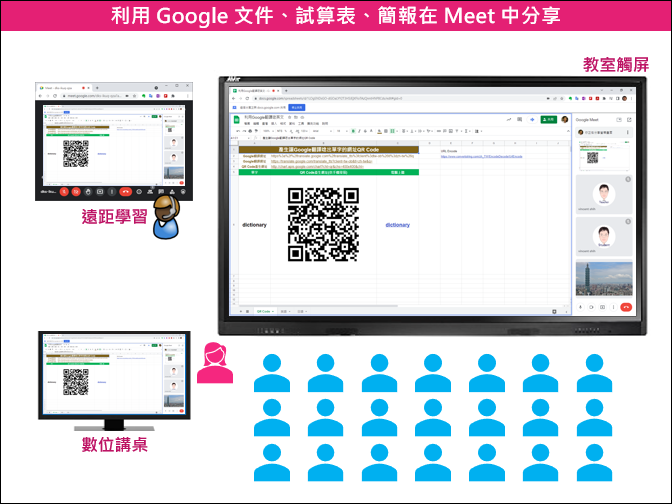Switch to QR Code sheet tab
672x504 pixels.
tap(265, 311)
